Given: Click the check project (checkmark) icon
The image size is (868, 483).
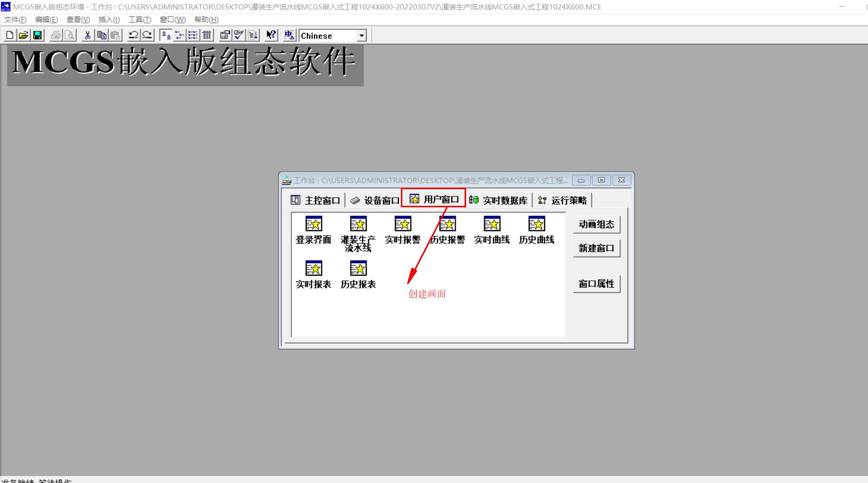Looking at the screenshot, I should coord(239,35).
